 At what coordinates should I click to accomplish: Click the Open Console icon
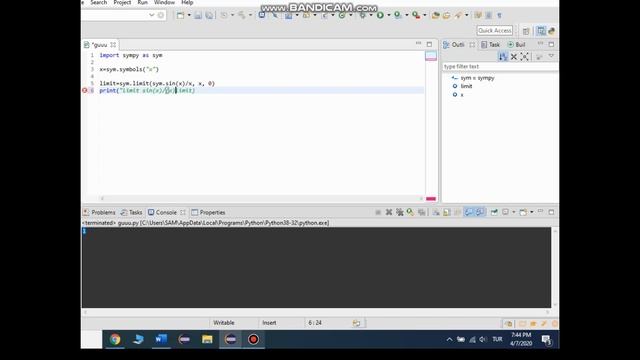click(x=523, y=212)
